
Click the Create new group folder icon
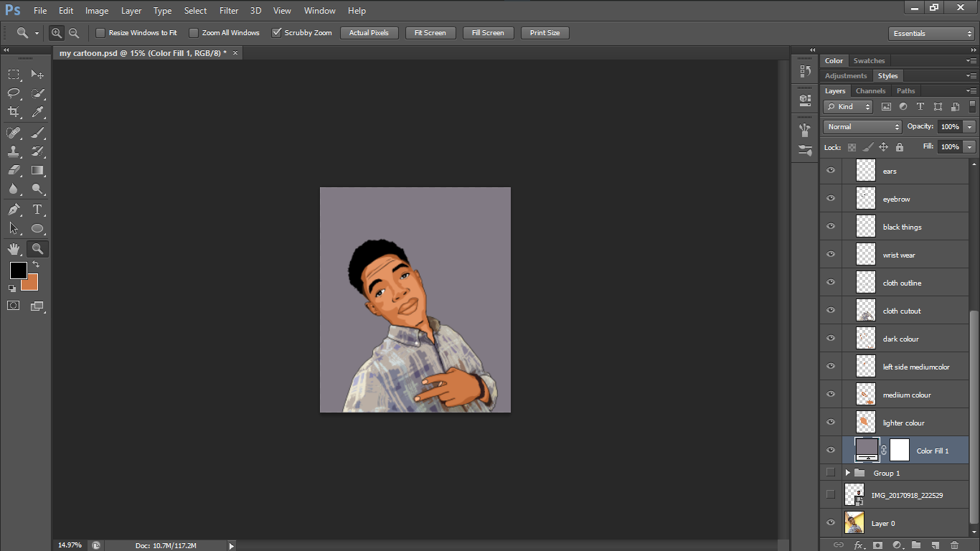pyautogui.click(x=916, y=545)
